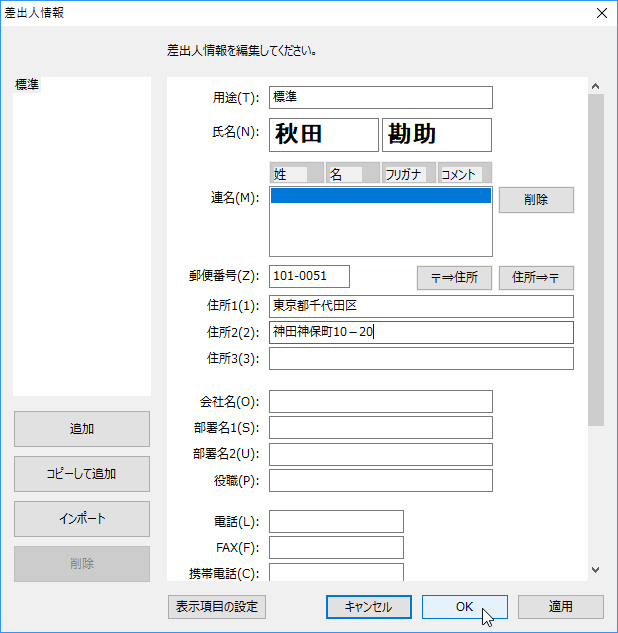Click the 住所⇒〒 address lookup button

(536, 277)
